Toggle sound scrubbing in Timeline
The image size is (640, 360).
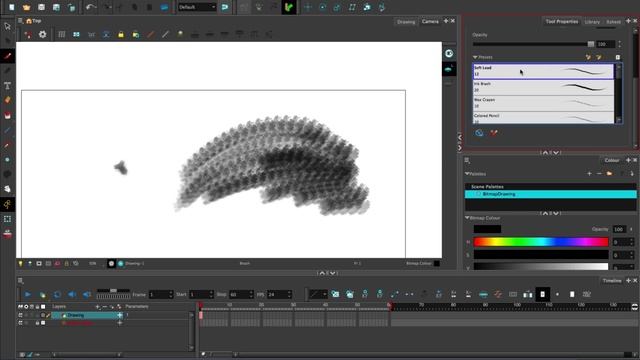[x=87, y=294]
